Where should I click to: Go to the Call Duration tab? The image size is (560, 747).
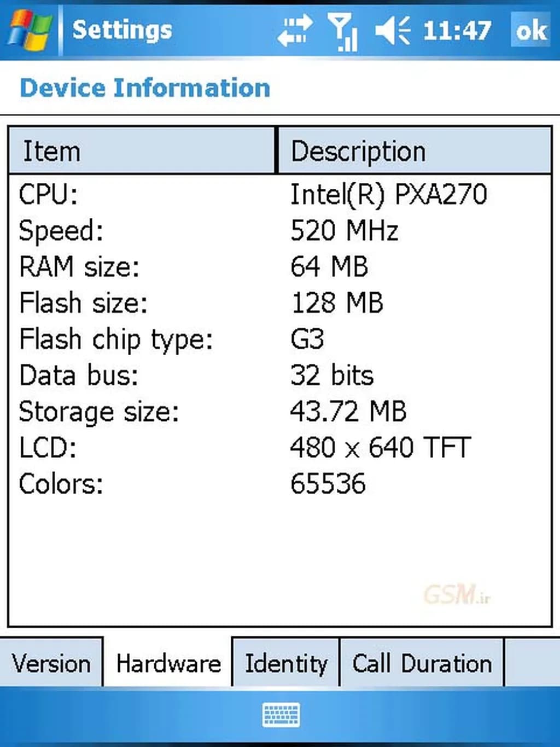coord(422,664)
